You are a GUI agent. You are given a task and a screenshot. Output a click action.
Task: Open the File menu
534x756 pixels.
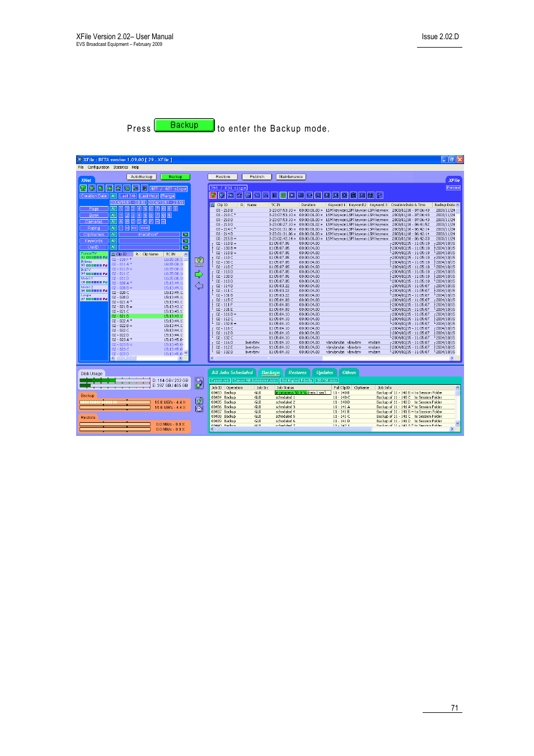(x=81, y=167)
